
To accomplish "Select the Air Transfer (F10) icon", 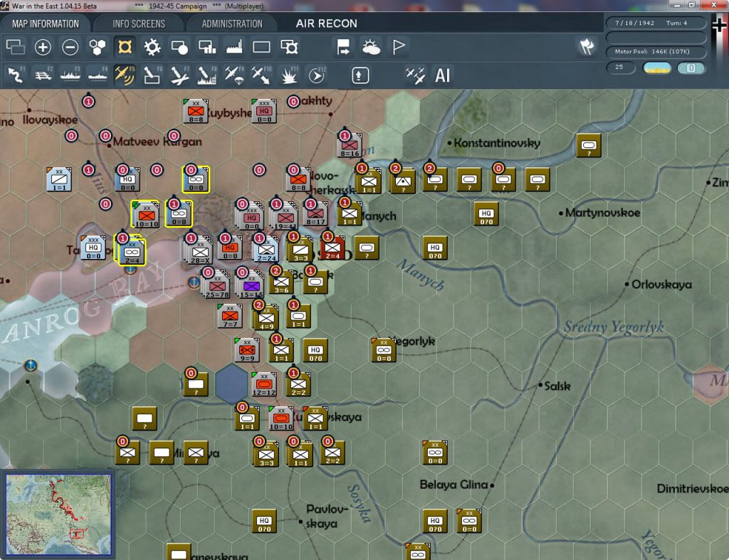I will (x=261, y=75).
